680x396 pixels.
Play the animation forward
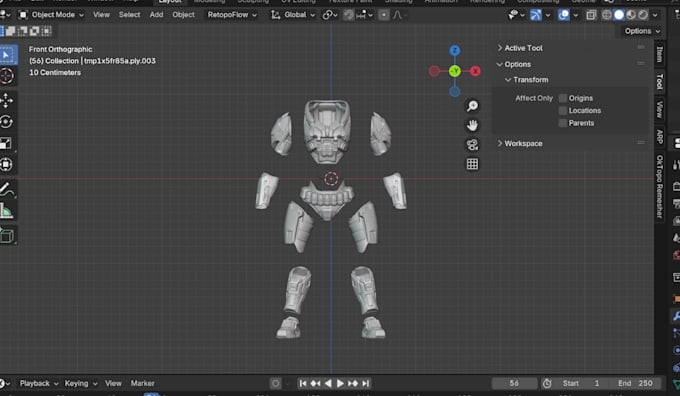click(x=340, y=383)
